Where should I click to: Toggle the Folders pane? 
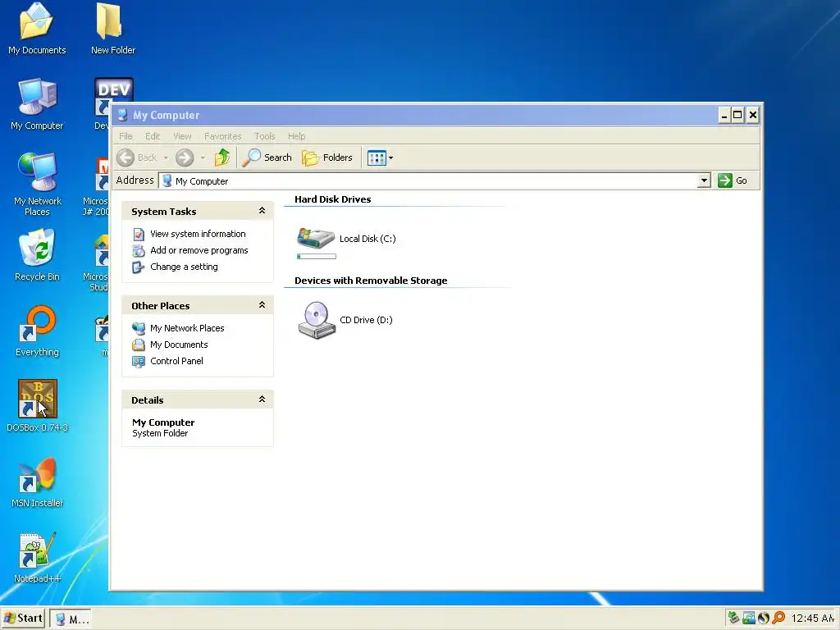[x=327, y=157]
